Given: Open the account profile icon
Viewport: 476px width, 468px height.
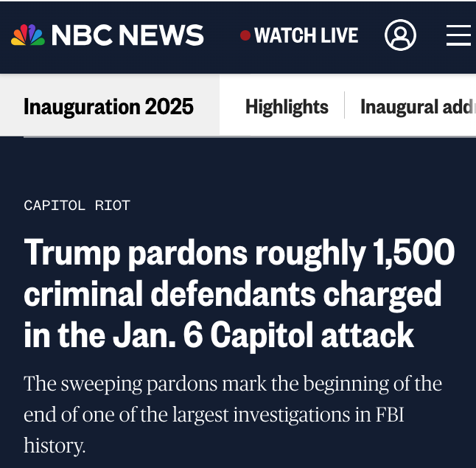Looking at the screenshot, I should (400, 35).
